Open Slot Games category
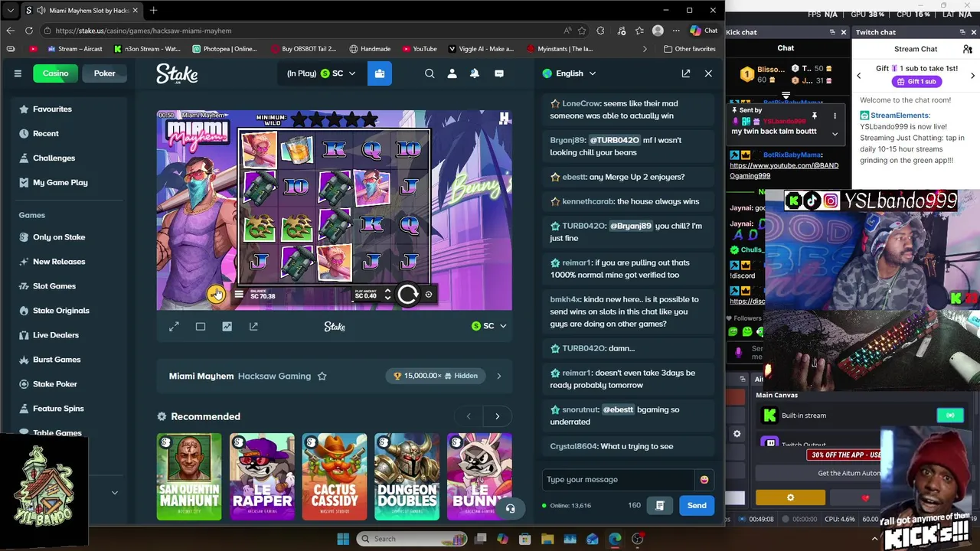This screenshot has height=551, width=980. tap(54, 286)
